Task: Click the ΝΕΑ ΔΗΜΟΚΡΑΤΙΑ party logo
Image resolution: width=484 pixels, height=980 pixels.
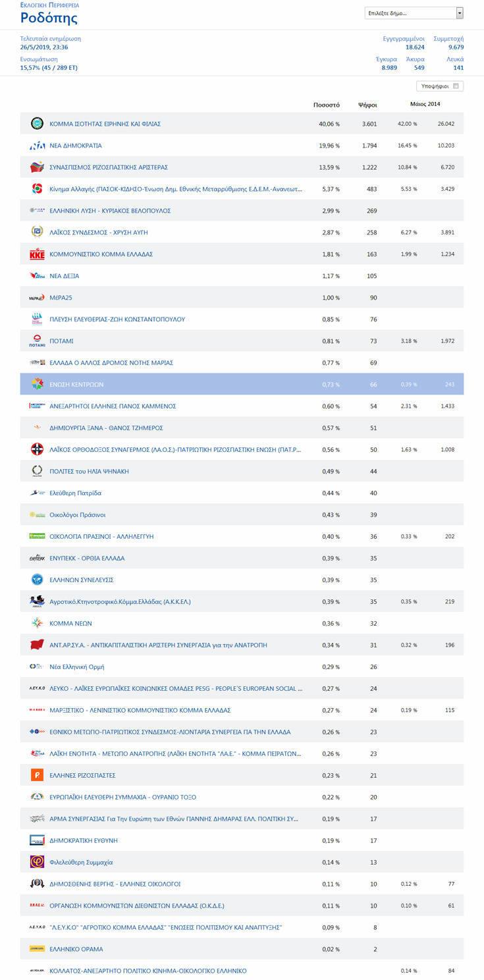Action: [x=37, y=146]
